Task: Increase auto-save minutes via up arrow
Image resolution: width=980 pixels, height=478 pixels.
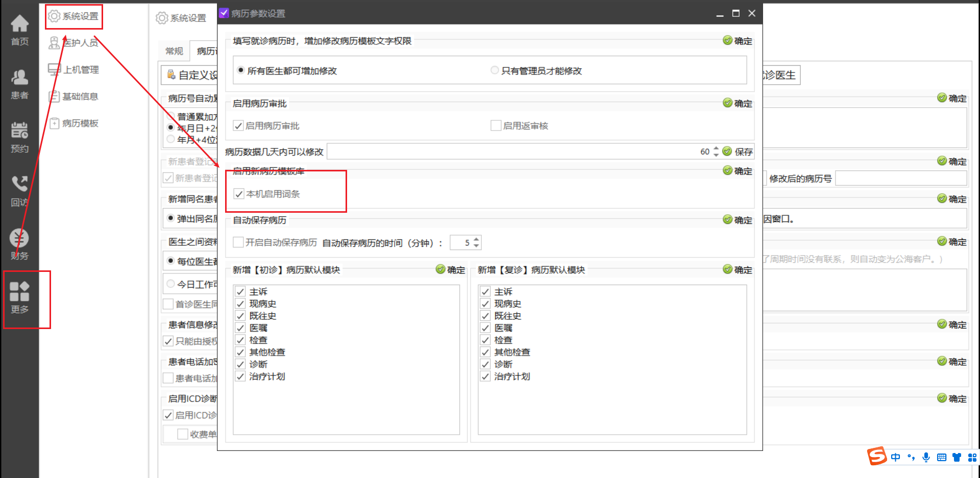Action: pos(476,239)
